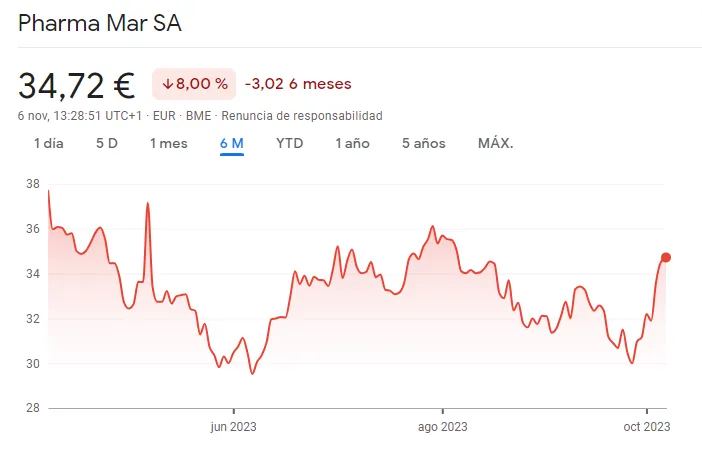This screenshot has width=702, height=452.
Task: Click the 28 value on the y-axis
Action: (33, 408)
